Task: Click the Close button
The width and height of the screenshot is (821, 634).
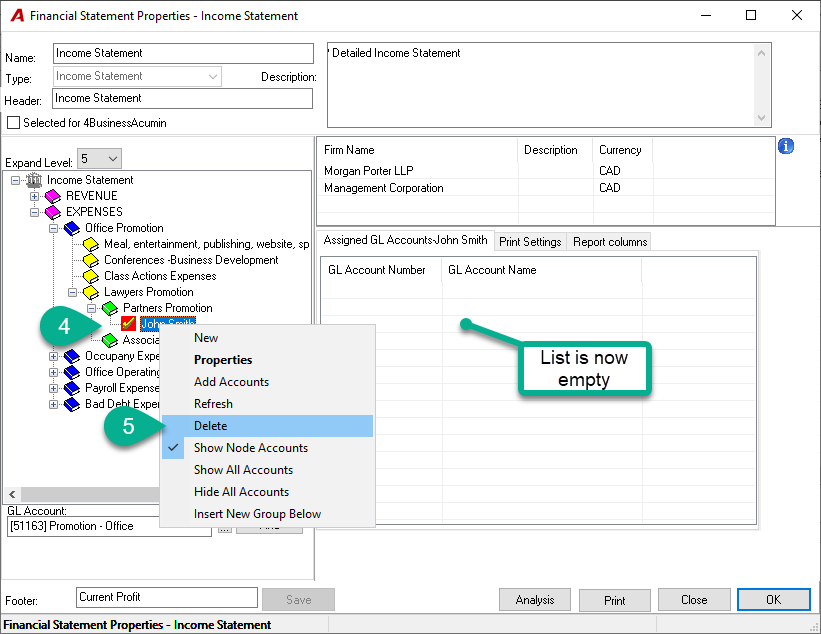Action: pos(694,600)
